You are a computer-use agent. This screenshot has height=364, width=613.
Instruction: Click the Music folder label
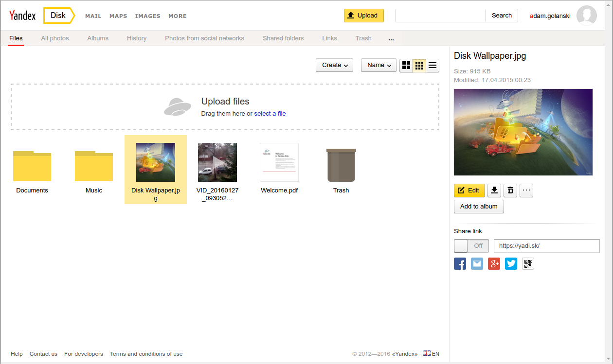point(94,191)
